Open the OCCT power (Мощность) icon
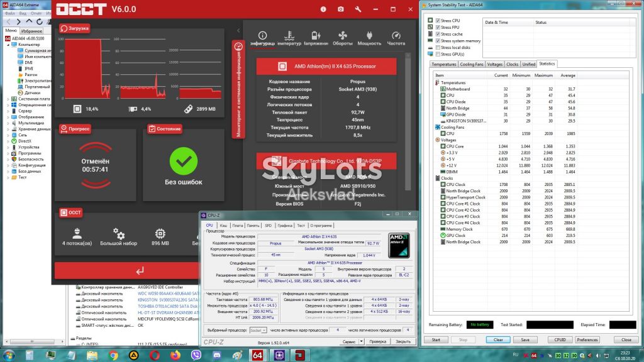Image resolution: width=644 pixels, height=362 pixels. pos(369,36)
